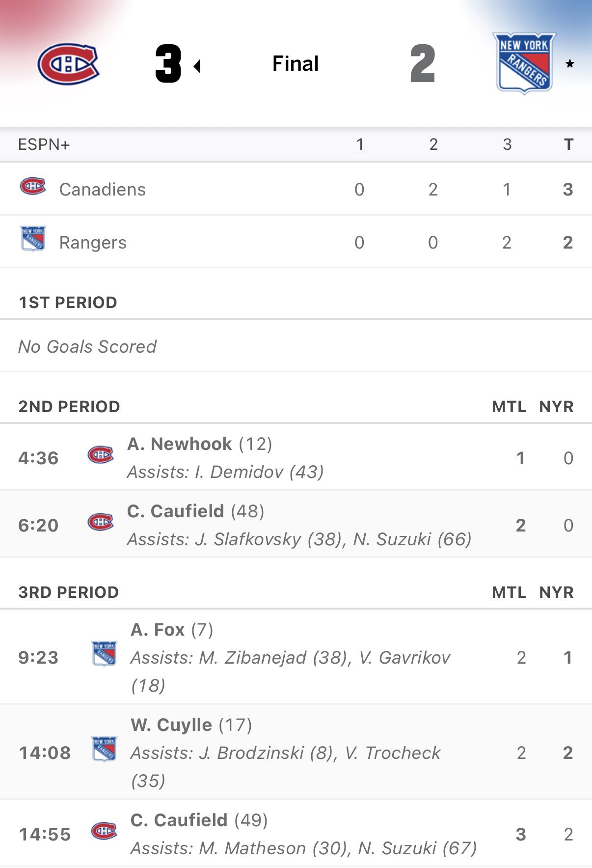592x868 pixels.
Task: Click team logo beside 14:55 Caufield goal
Action: 104,831
